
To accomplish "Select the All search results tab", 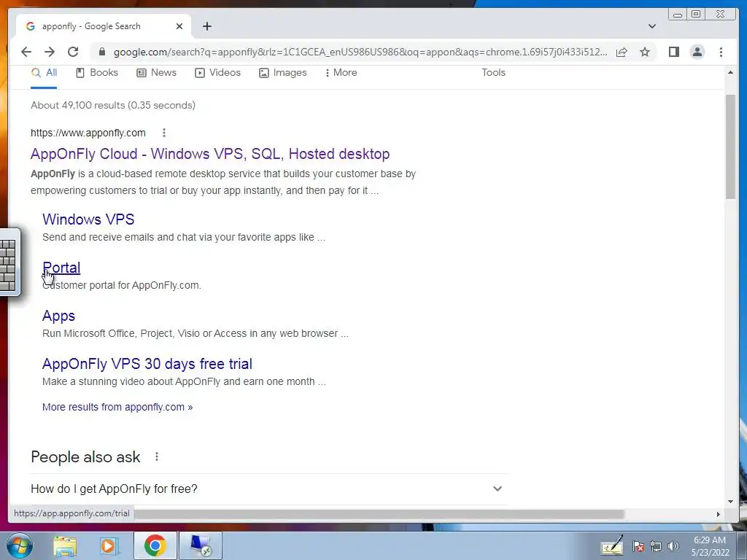I will click(44, 73).
